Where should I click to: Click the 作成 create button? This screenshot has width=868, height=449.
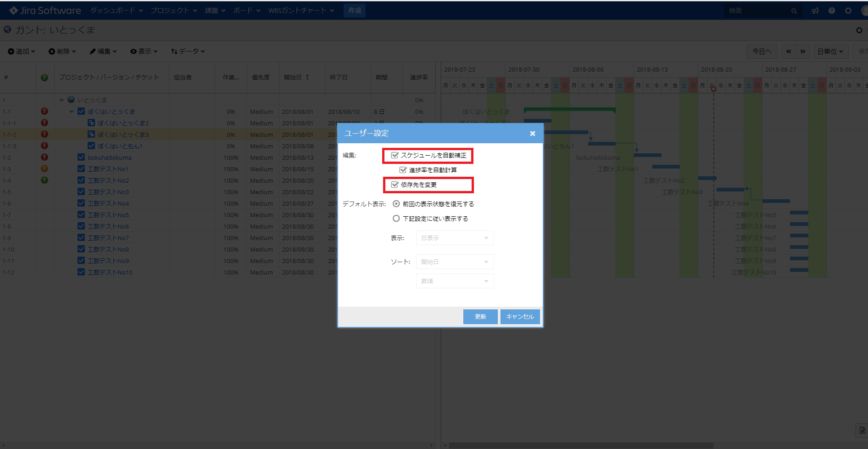pyautogui.click(x=355, y=11)
